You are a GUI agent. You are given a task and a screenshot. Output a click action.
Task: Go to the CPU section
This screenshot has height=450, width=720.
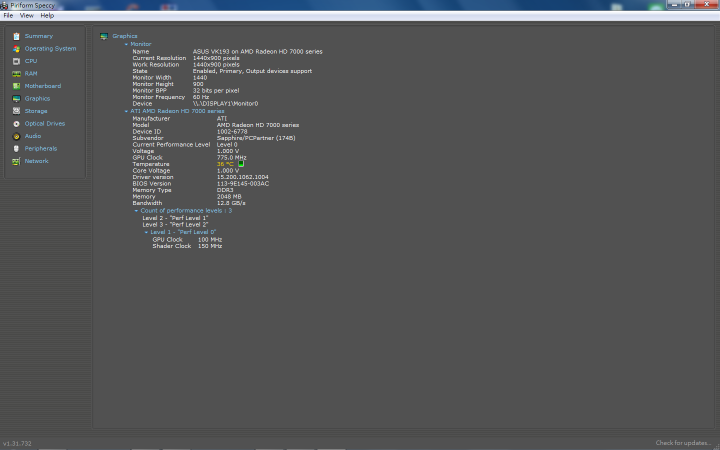31,61
